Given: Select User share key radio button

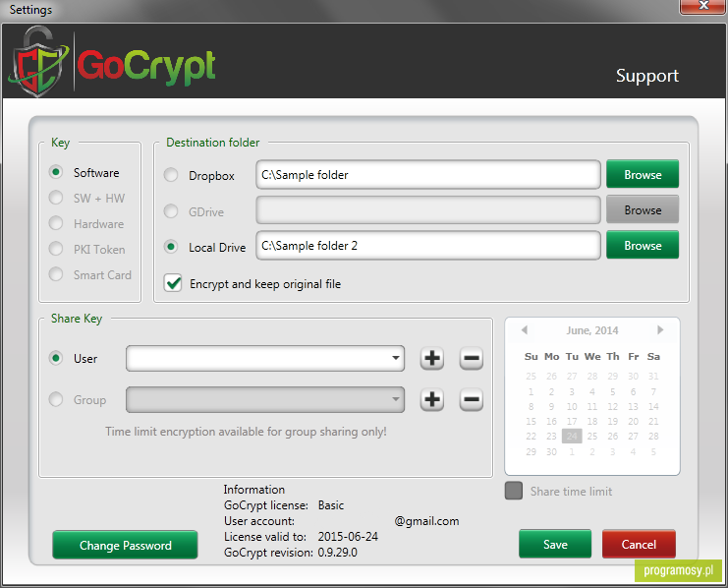Looking at the screenshot, I should click(x=56, y=358).
